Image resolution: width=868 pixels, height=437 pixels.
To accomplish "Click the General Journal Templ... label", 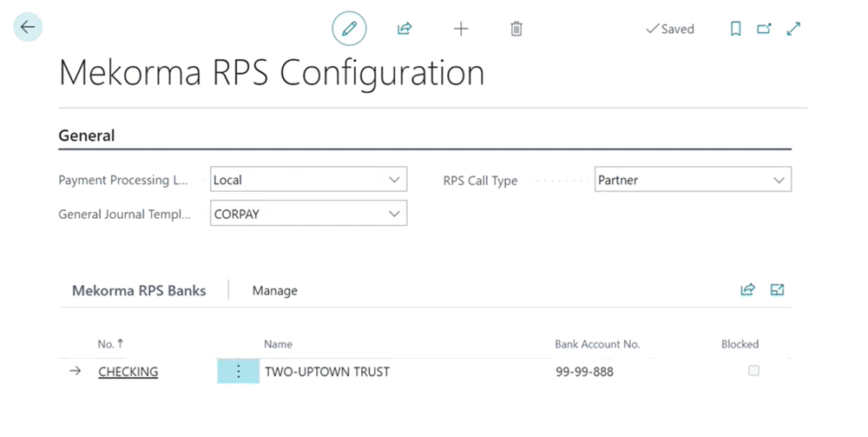I will (124, 215).
